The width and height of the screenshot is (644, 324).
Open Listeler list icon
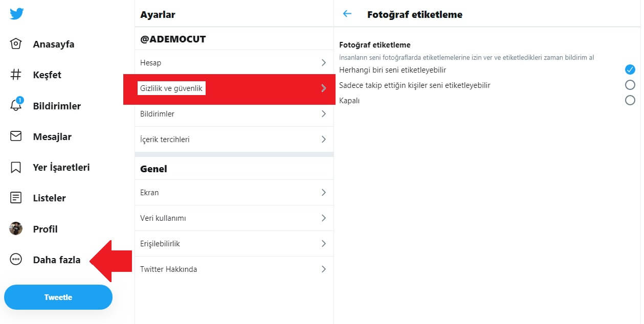16,198
